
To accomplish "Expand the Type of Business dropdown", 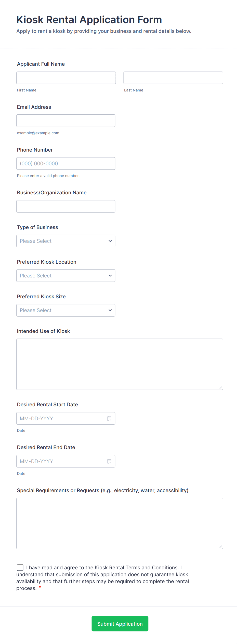I will 66,241.
